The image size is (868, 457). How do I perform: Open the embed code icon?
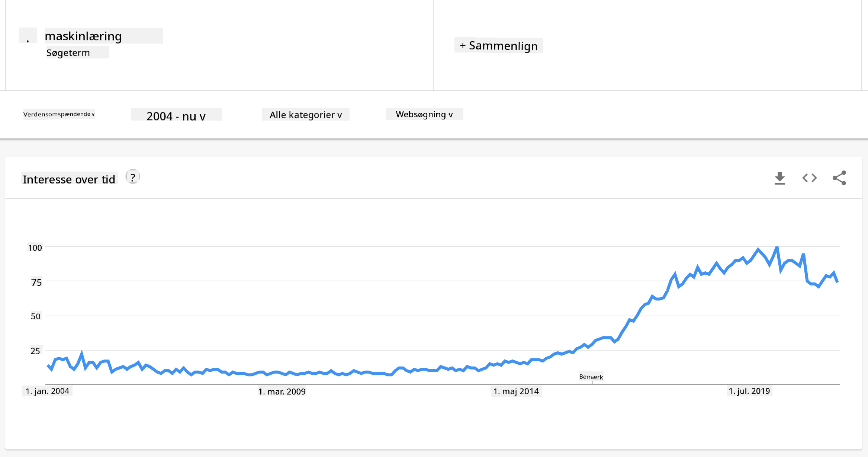pos(809,178)
